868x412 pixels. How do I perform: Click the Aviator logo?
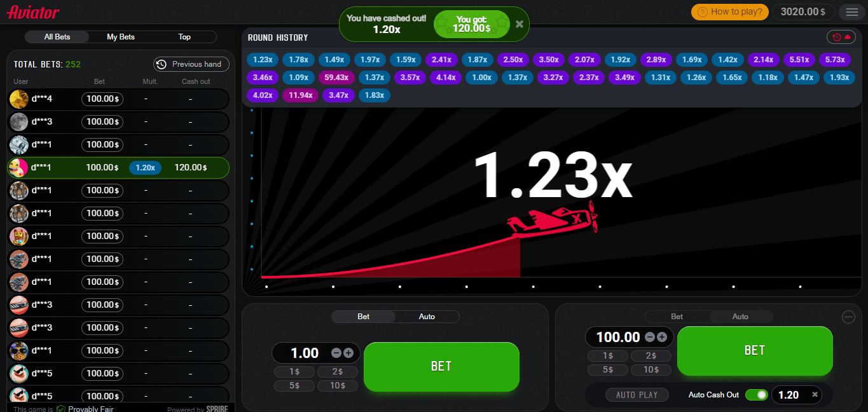pyautogui.click(x=32, y=11)
